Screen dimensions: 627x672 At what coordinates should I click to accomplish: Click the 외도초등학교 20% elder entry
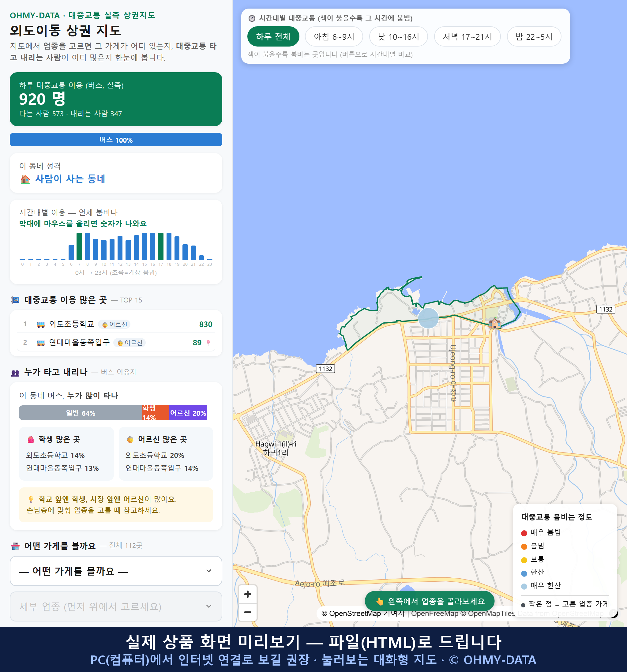[x=155, y=455]
